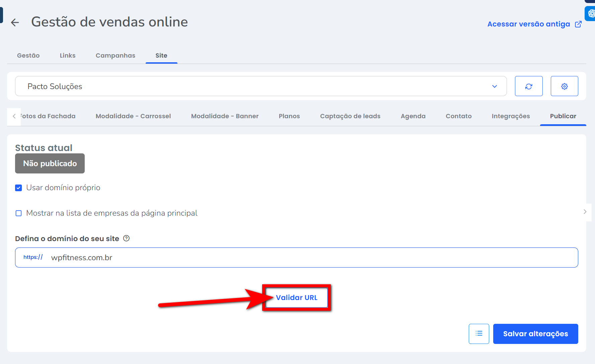Viewport: 595px width, 364px height.
Task: Open the Planos section tab
Action: (x=289, y=116)
